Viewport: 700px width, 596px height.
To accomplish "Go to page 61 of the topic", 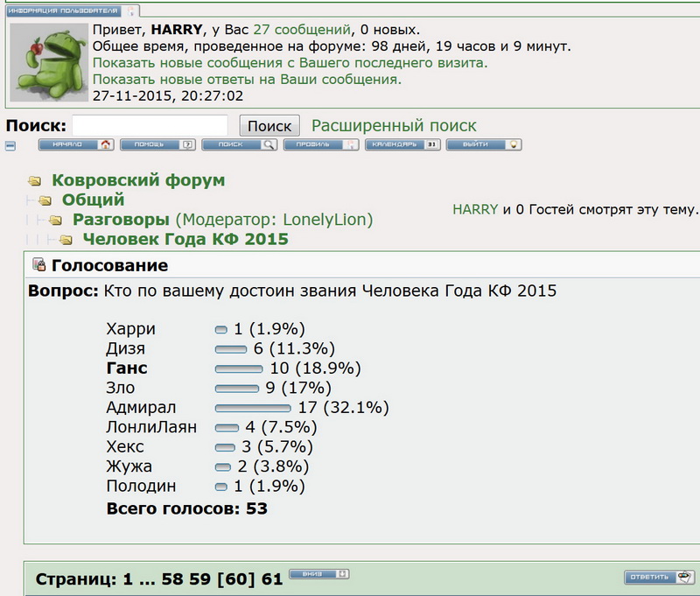I will pos(272,579).
